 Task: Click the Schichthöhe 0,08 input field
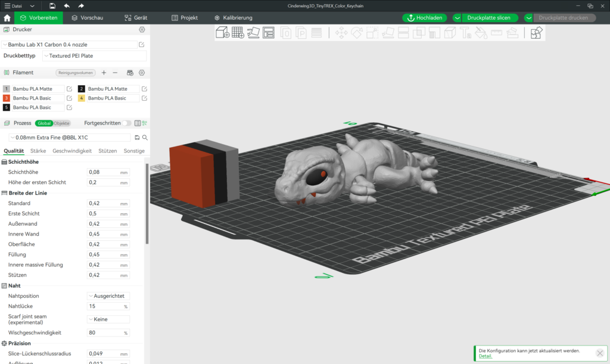click(108, 172)
